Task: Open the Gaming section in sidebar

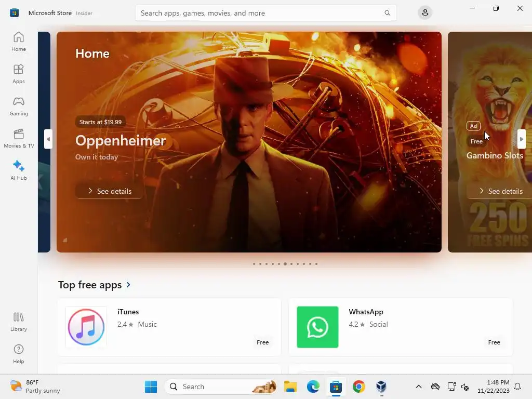Action: pyautogui.click(x=19, y=106)
